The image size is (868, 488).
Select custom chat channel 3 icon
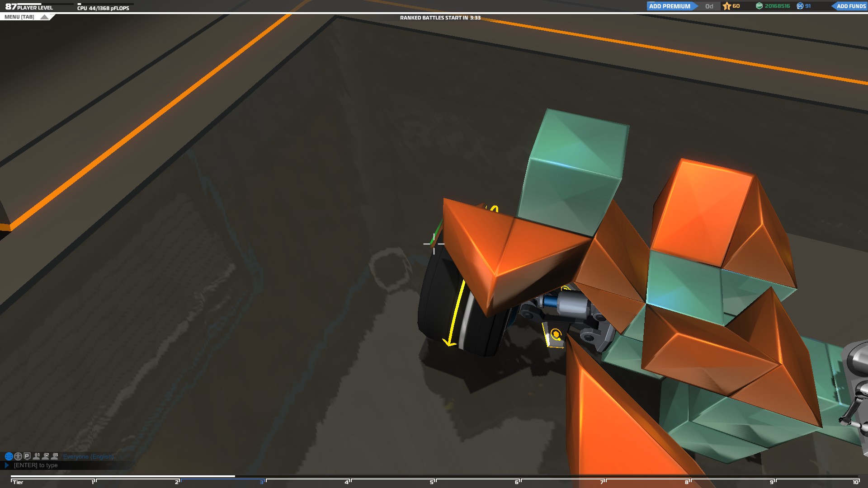pos(55,456)
